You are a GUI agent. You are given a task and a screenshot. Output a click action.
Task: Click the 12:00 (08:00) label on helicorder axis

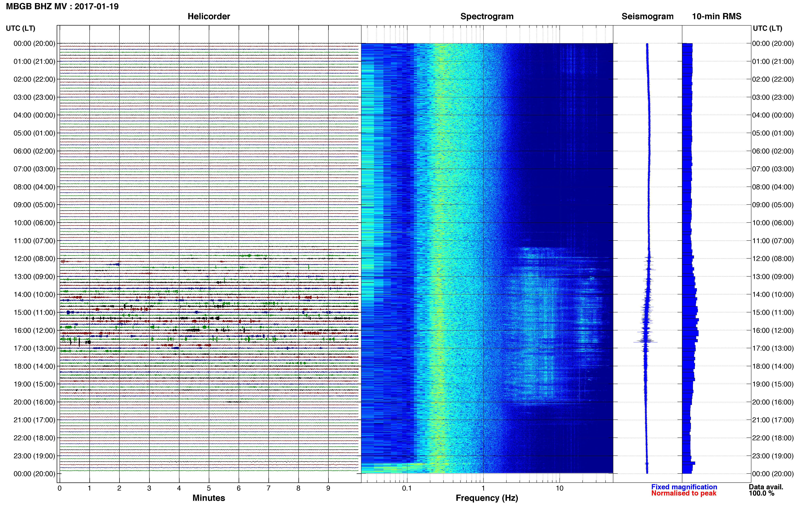tap(34, 259)
